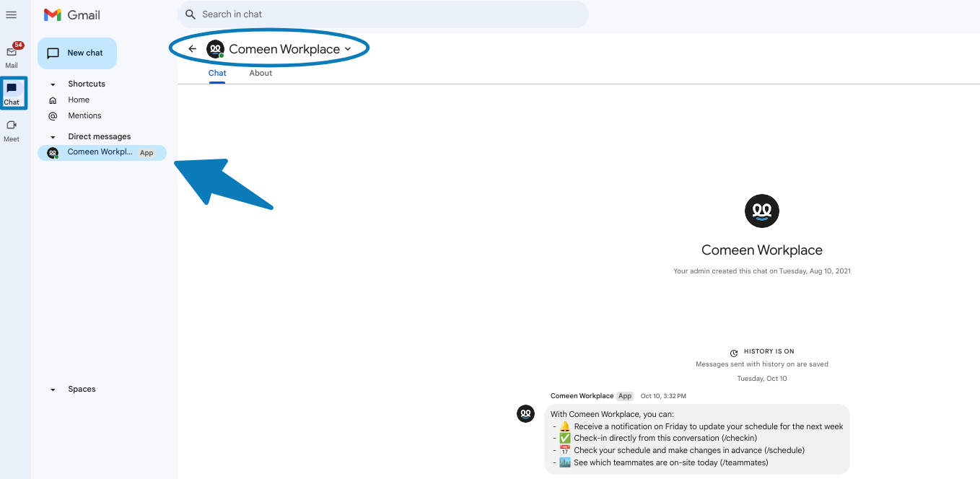This screenshot has height=479, width=980.
Task: Click the admin created this chat text
Action: [762, 271]
